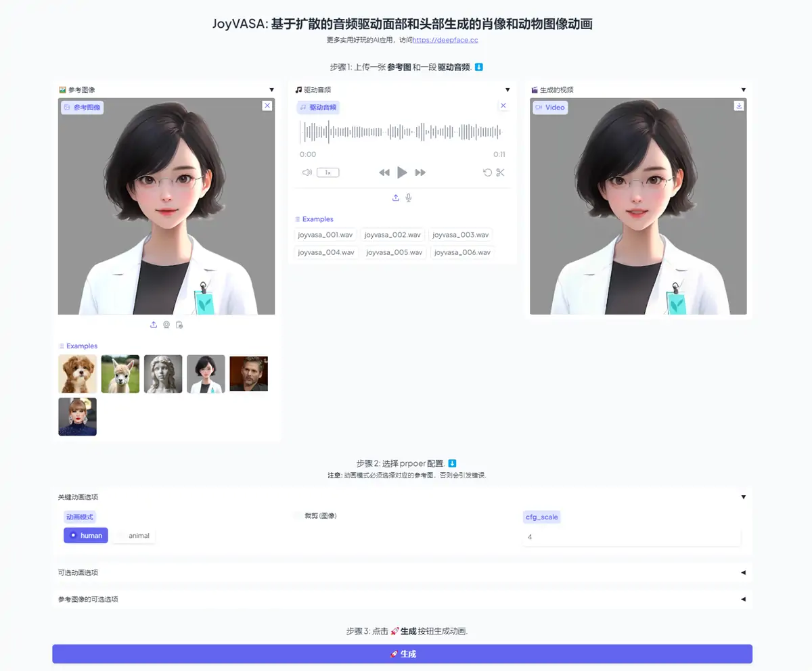812x671 pixels.
Task: Select joyvasa_006.wav example audio
Action: point(462,252)
